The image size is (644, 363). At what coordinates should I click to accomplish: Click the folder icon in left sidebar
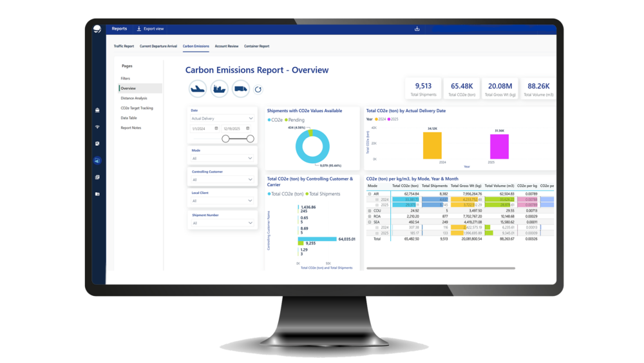97,194
